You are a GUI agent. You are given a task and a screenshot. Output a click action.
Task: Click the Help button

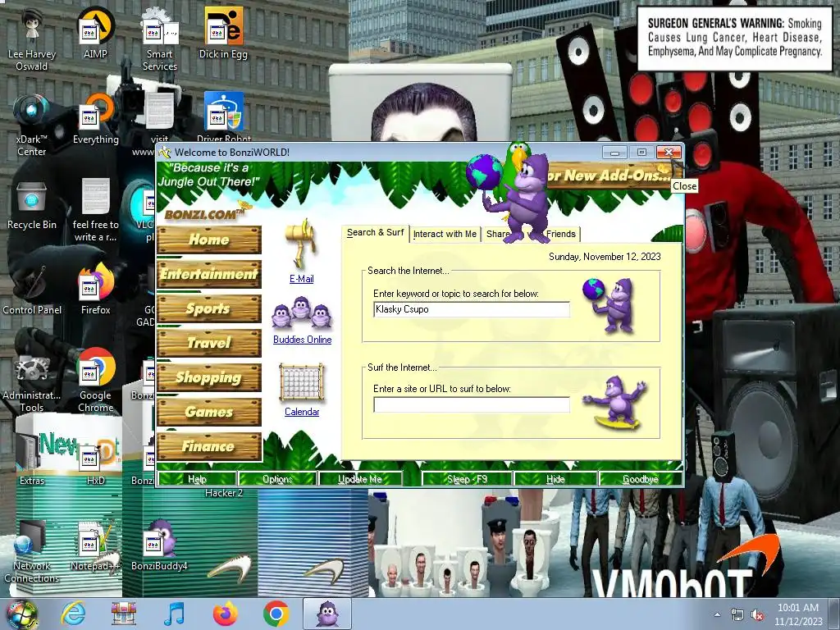pyautogui.click(x=197, y=479)
